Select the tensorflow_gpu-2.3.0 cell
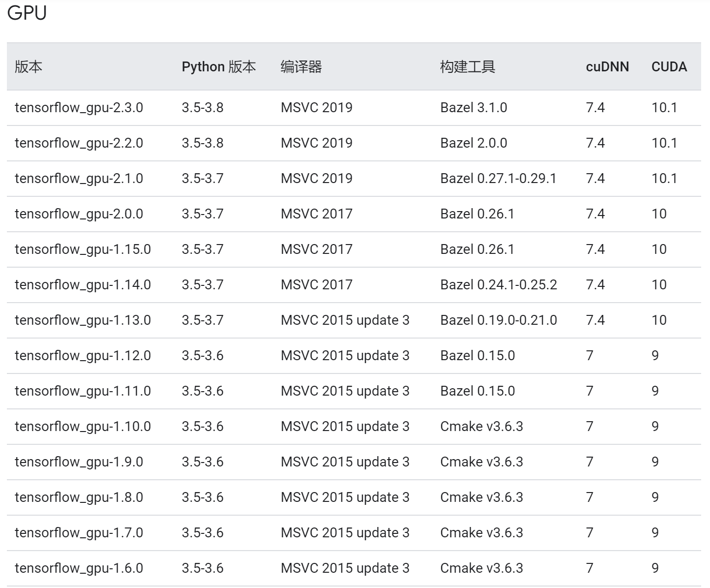 pyautogui.click(x=79, y=108)
